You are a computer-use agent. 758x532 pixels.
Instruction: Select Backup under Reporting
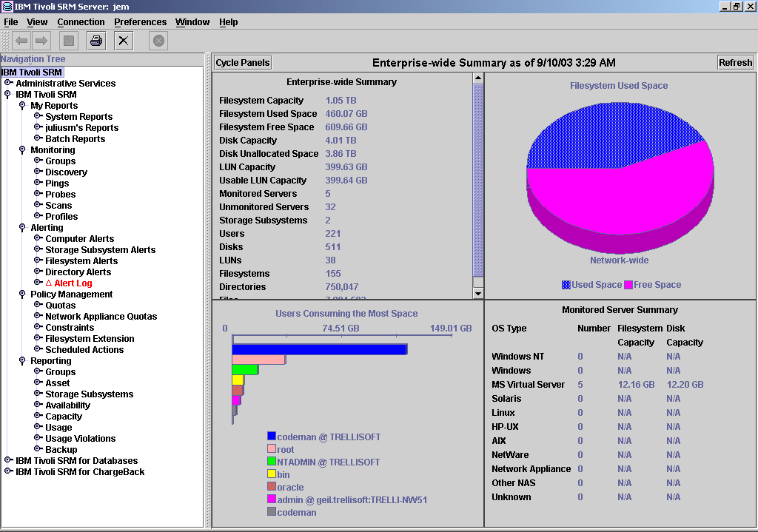click(x=61, y=450)
